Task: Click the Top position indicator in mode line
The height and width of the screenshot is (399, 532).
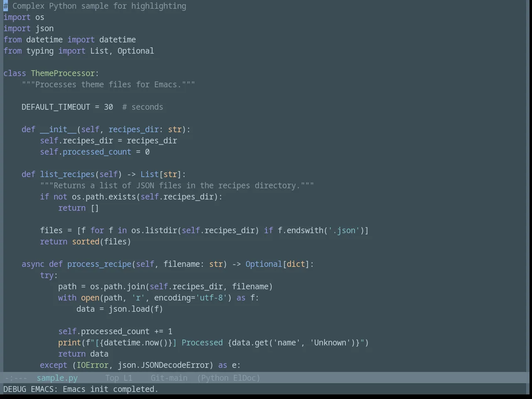Action: click(x=112, y=378)
